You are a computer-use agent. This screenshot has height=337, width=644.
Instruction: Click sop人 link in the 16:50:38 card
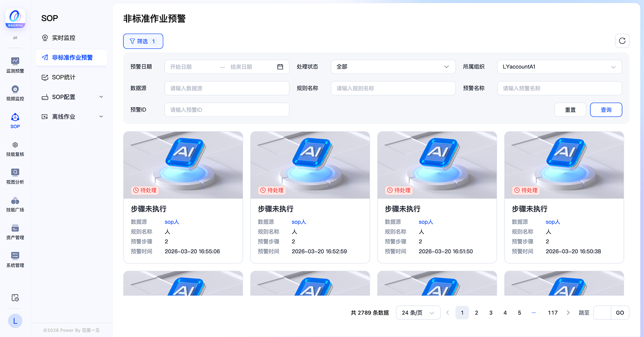[553, 222]
